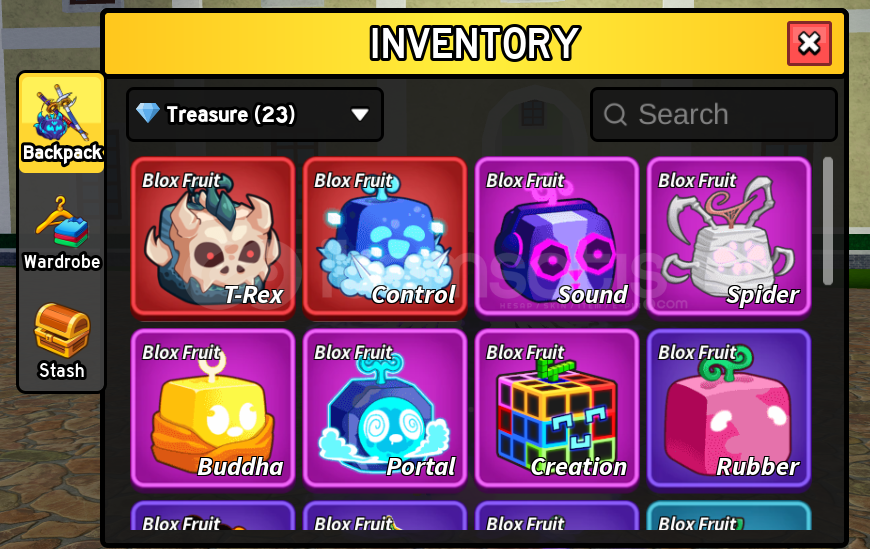Open the Wardrobe tab
The height and width of the screenshot is (549, 870).
(x=62, y=233)
